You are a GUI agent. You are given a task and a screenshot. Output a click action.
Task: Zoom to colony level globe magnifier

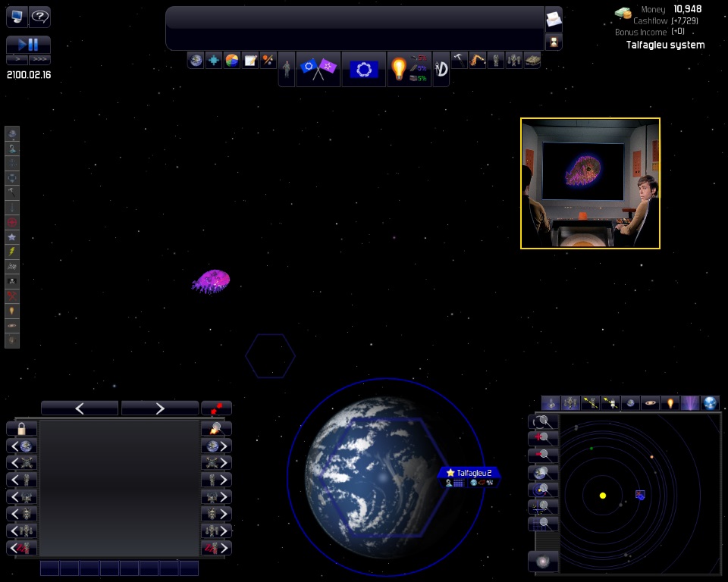(x=543, y=472)
